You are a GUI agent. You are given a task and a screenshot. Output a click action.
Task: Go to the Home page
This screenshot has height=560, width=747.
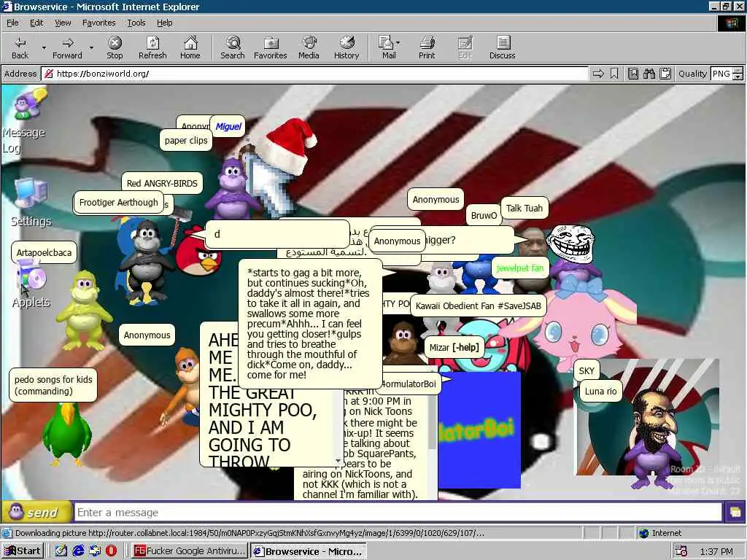(190, 47)
